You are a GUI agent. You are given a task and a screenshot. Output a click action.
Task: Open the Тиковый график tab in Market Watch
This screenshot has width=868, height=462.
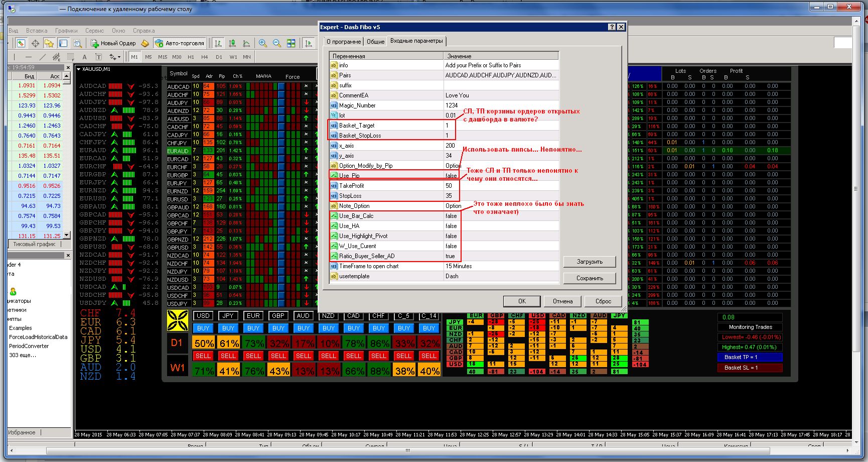[x=35, y=244]
